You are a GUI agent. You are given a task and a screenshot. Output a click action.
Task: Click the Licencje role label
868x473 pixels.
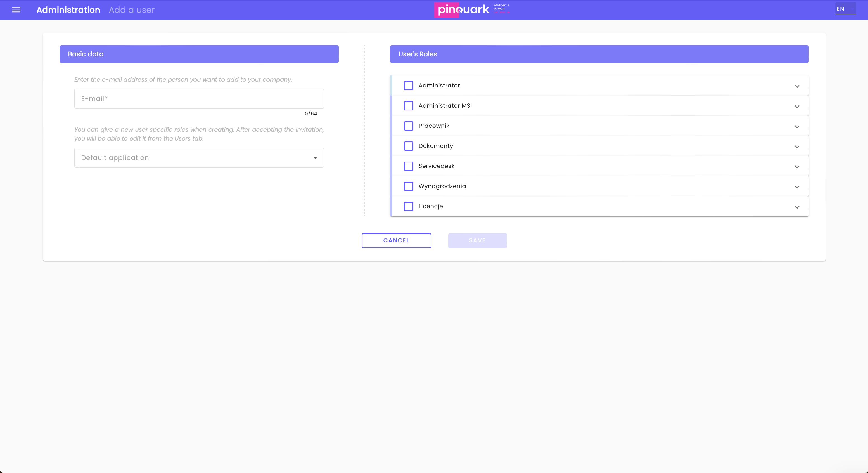(431, 206)
